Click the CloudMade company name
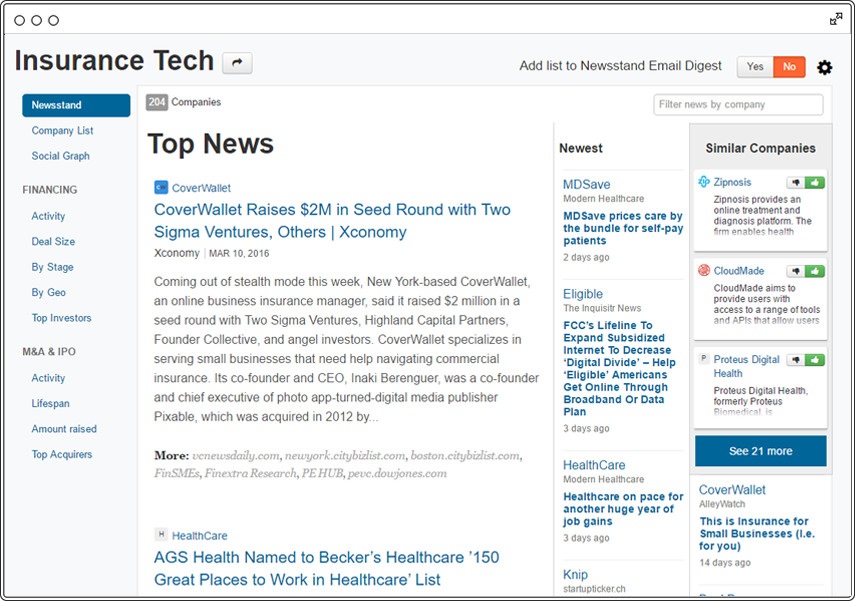The height and width of the screenshot is (601, 855). click(x=739, y=271)
